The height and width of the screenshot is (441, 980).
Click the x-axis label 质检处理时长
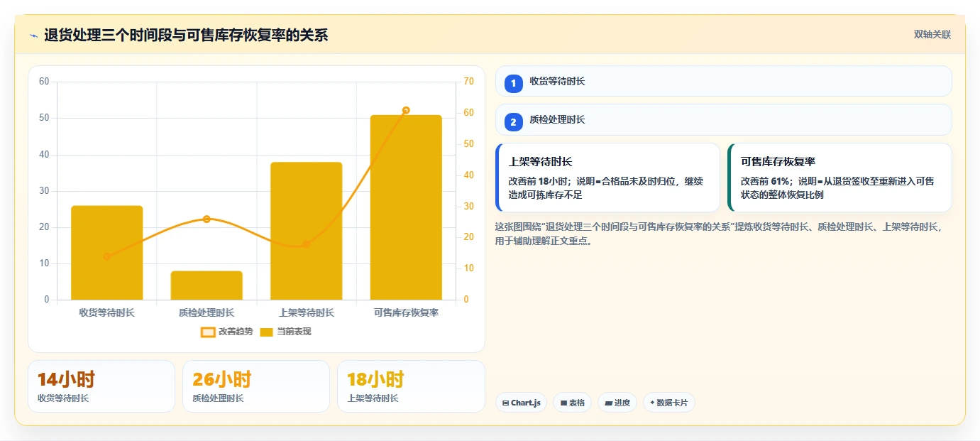pyautogui.click(x=207, y=312)
